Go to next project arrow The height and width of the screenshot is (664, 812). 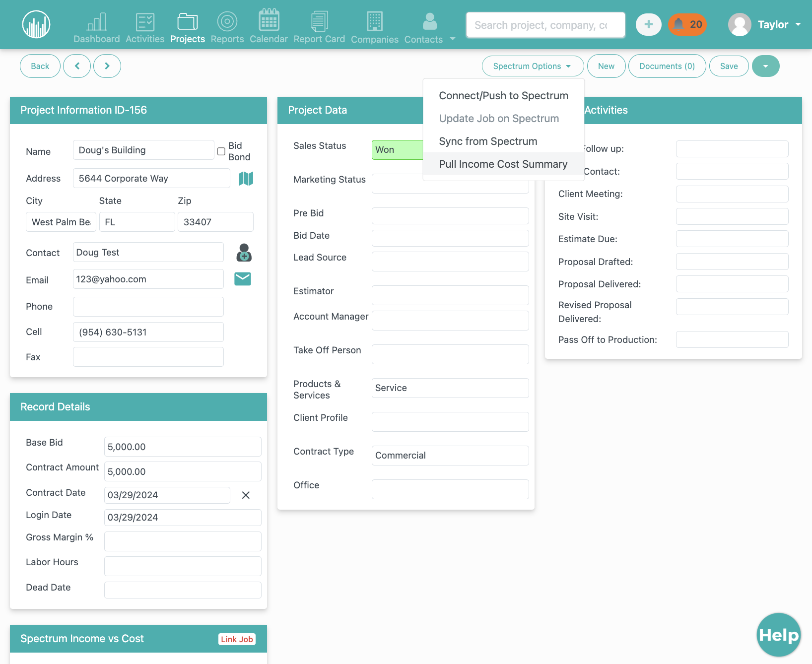[107, 66]
